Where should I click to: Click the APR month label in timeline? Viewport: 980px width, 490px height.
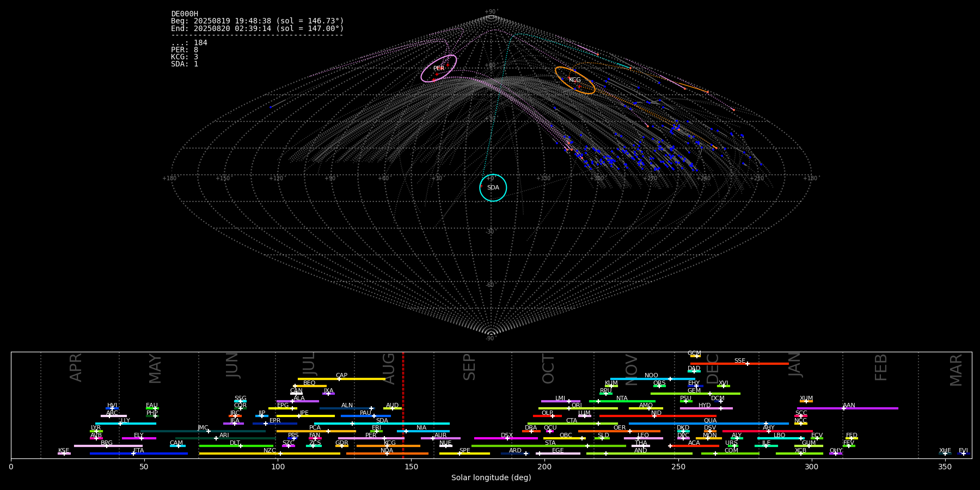76,367
